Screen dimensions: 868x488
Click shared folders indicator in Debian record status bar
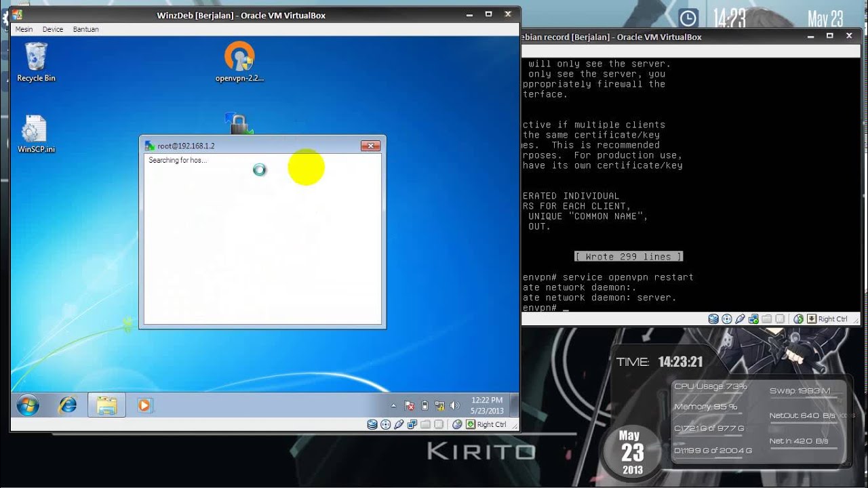[766, 319]
